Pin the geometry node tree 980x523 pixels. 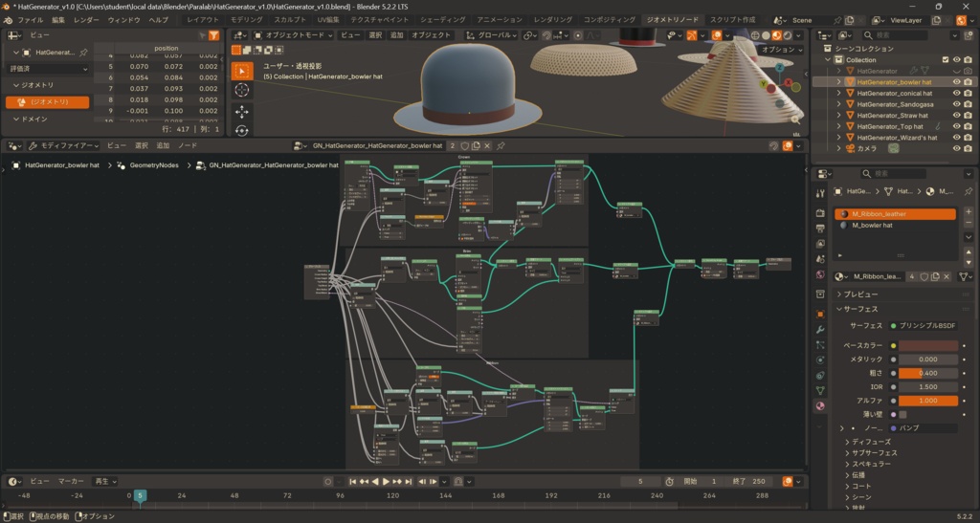pos(501,145)
